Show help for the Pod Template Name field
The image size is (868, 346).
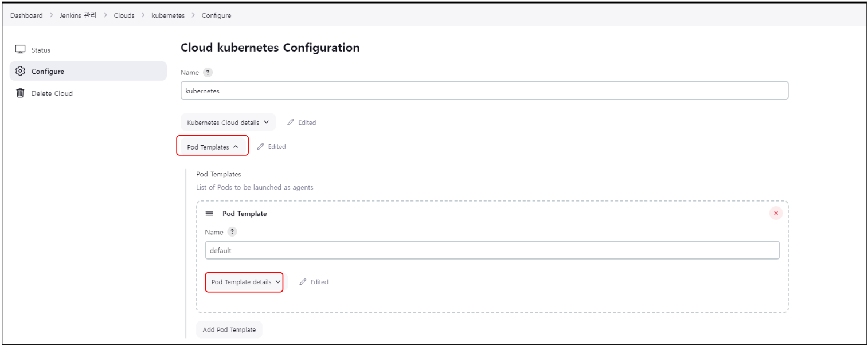(x=232, y=232)
